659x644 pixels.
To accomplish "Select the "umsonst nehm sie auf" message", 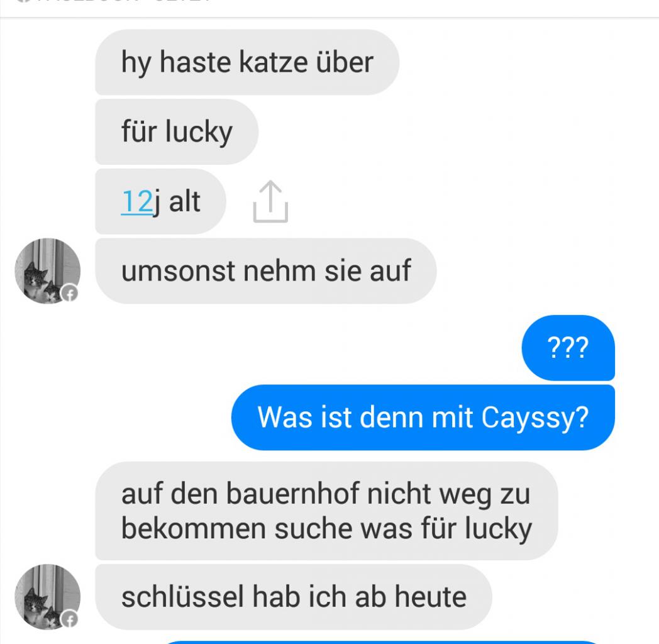I will point(265,271).
